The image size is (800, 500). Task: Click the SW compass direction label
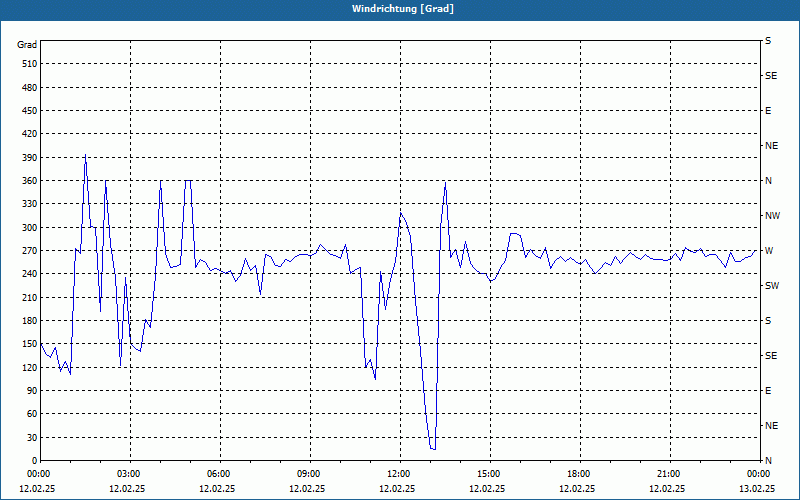(772, 286)
